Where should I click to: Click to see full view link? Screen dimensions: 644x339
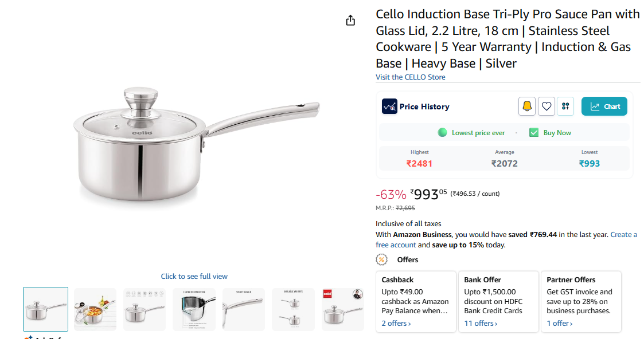coord(194,277)
